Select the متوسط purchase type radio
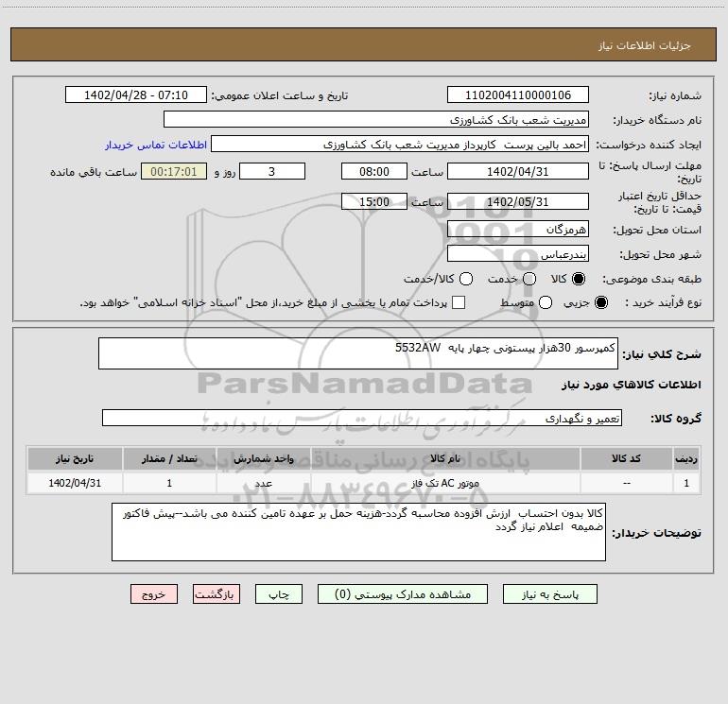 click(546, 302)
